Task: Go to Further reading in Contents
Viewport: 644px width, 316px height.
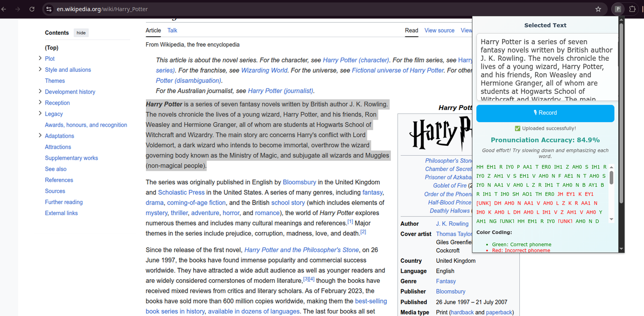Action: [64, 202]
